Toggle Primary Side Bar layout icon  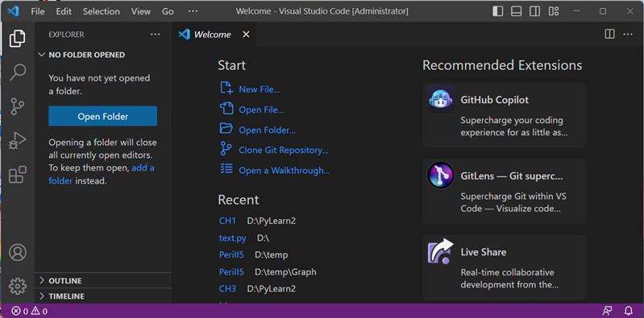click(x=498, y=11)
